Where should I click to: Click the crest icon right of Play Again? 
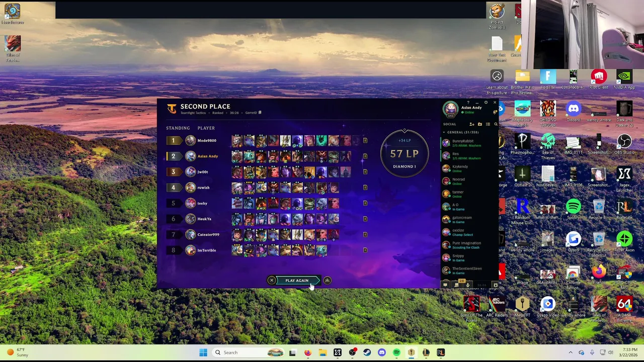(327, 281)
